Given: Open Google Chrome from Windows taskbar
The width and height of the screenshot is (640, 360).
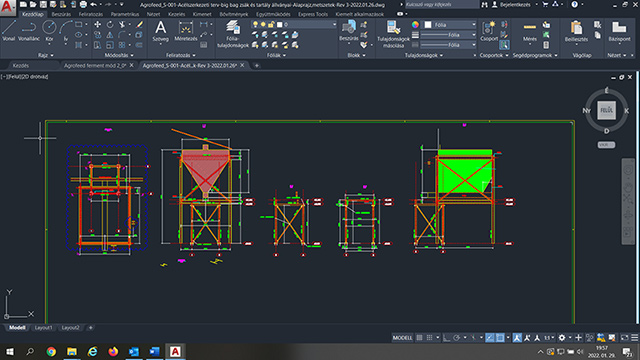Looking at the screenshot, I should [51, 351].
